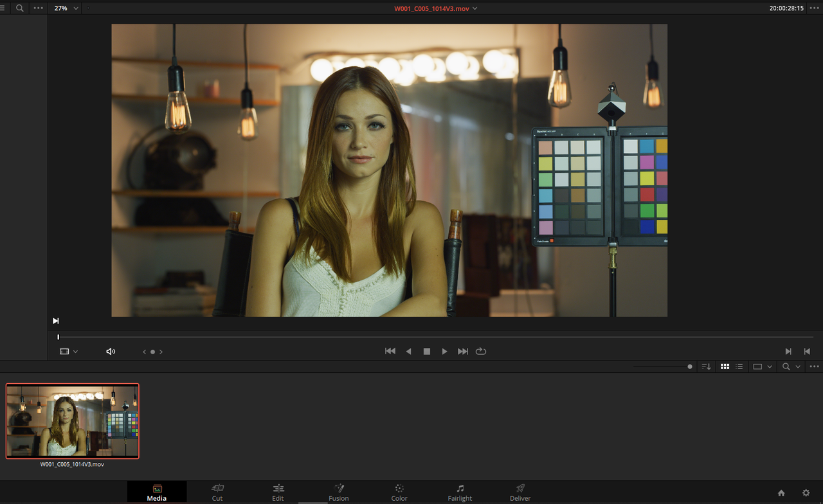Select the W001_C005_1014V3.mov clip thumbnail
The width and height of the screenshot is (823, 504).
(72, 420)
